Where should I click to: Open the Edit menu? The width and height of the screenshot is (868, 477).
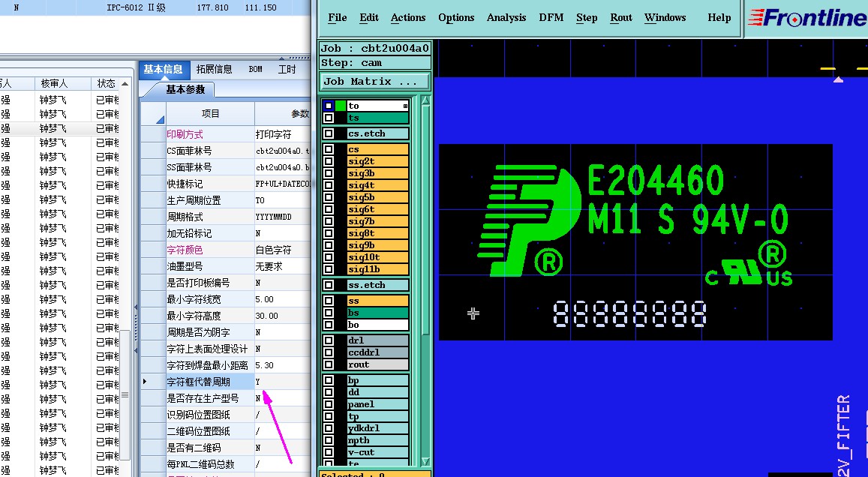(x=368, y=18)
